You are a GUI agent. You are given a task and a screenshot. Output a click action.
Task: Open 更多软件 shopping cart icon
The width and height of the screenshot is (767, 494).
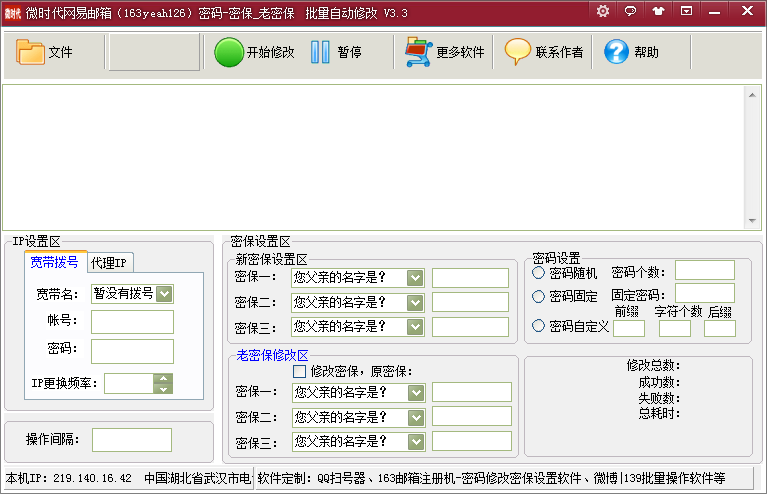coord(417,53)
